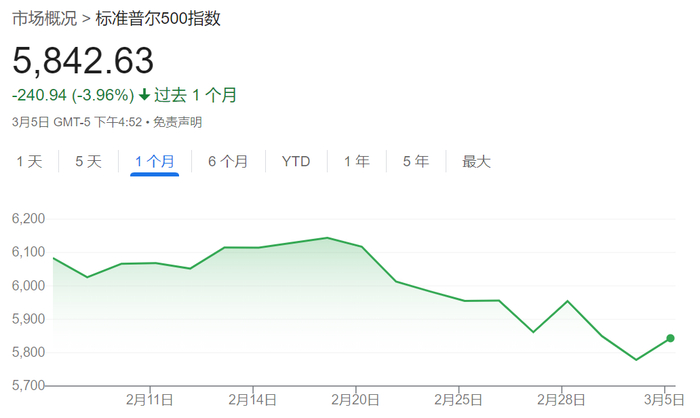Click the 6,000 y-axis label
Image resolution: width=700 pixels, height=418 pixels.
(x=29, y=285)
